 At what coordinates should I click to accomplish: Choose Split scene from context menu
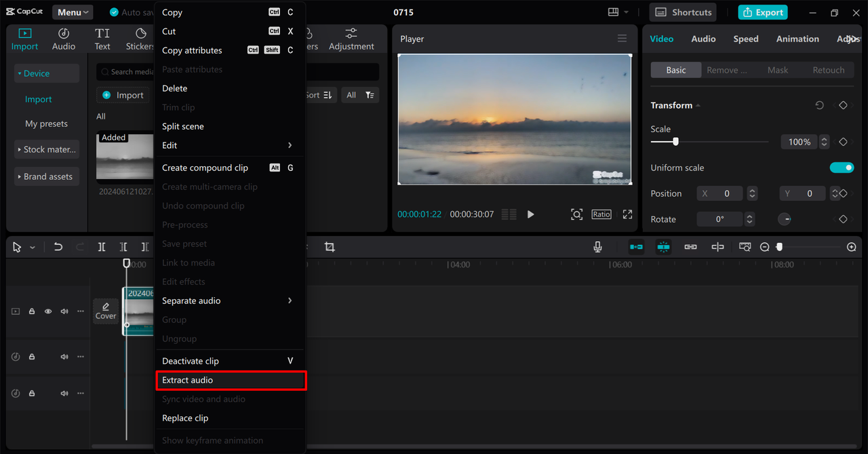click(230, 126)
